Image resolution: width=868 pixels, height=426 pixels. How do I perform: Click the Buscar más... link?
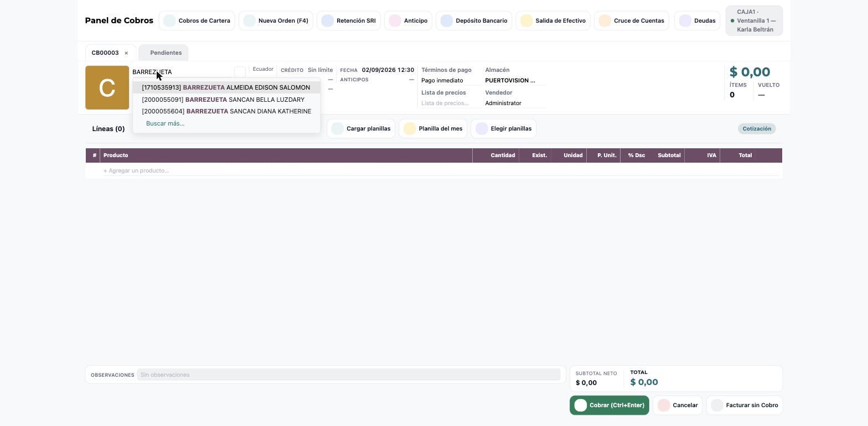(165, 123)
